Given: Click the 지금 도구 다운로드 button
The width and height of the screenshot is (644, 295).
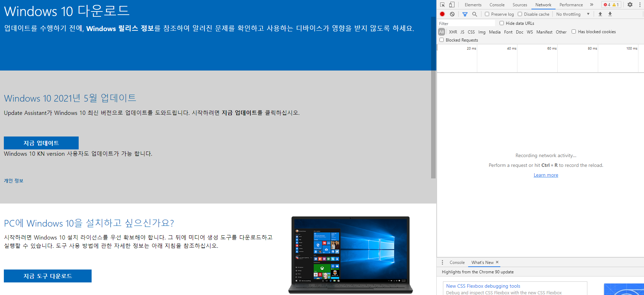Looking at the screenshot, I should coord(48,276).
